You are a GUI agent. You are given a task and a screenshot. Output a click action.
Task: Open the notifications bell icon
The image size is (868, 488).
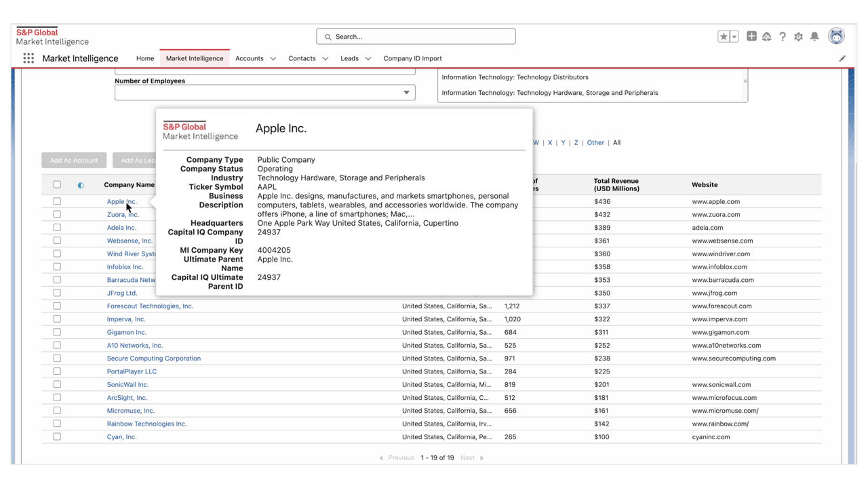coord(814,37)
